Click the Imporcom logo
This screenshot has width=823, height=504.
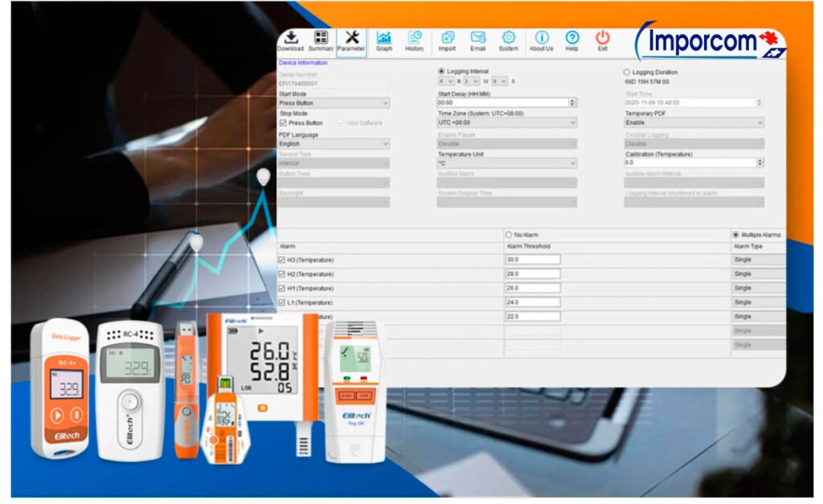(x=710, y=41)
